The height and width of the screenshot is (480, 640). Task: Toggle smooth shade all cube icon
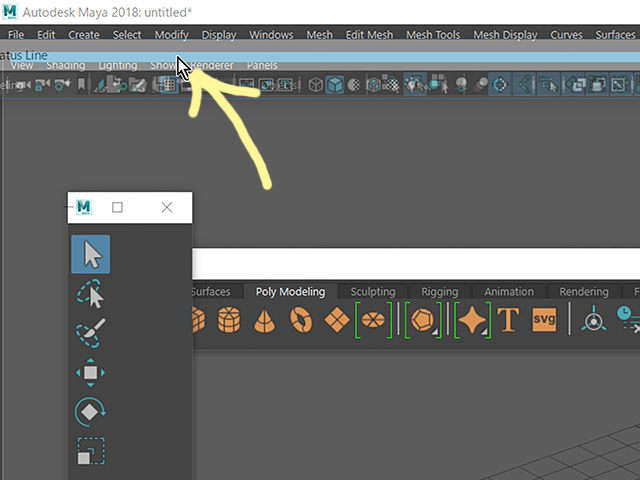335,85
